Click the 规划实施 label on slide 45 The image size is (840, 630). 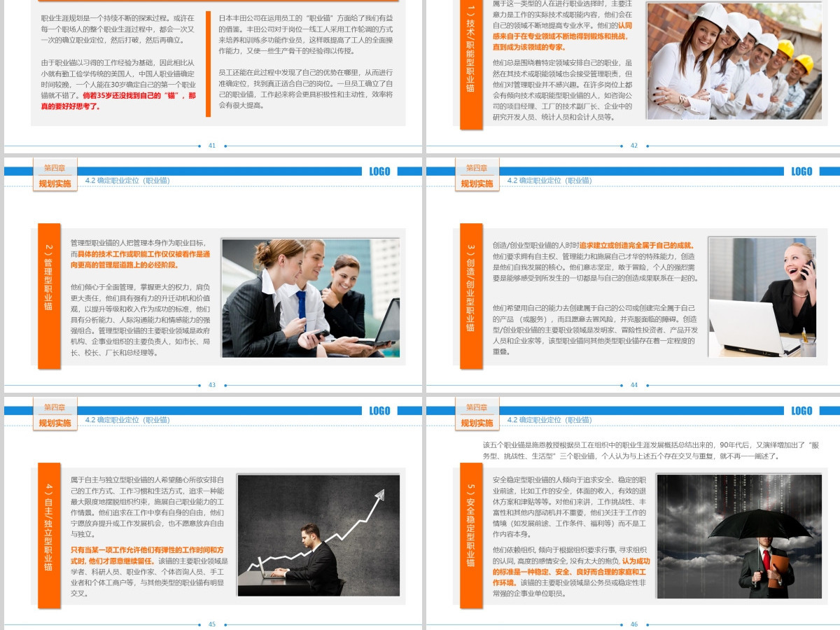55,423
